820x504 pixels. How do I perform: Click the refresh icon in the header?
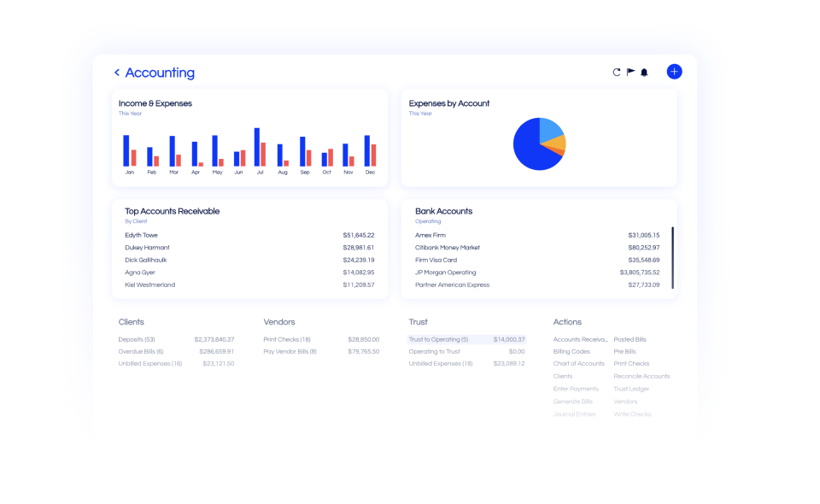pos(617,73)
